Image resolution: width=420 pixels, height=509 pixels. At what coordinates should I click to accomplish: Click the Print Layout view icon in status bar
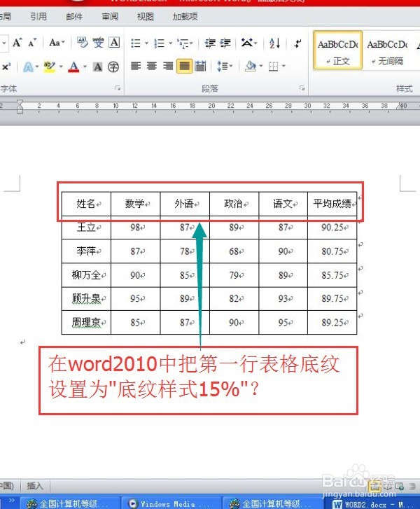click(x=374, y=487)
